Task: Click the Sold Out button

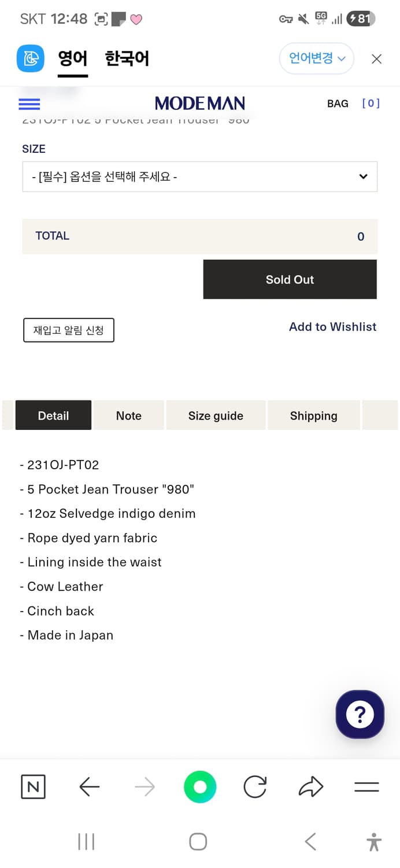Action: tap(290, 279)
